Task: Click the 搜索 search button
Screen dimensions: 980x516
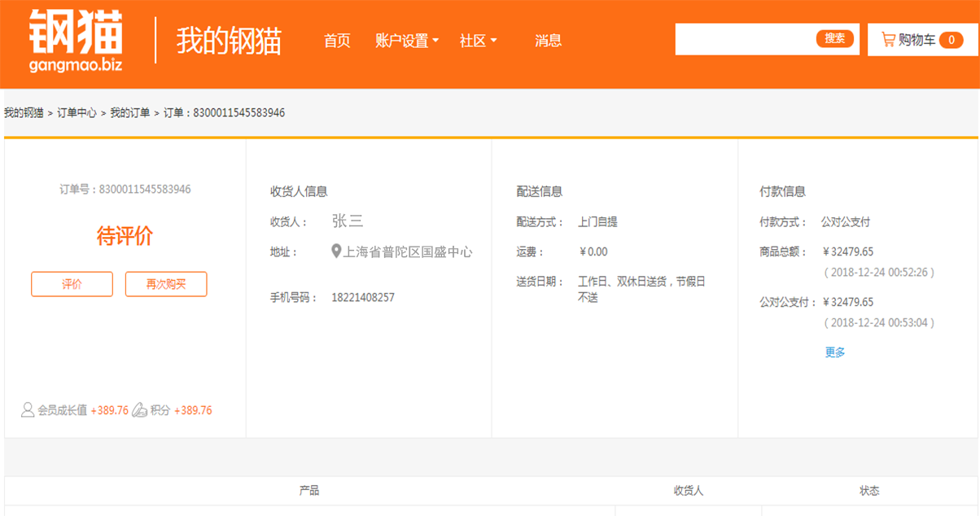Action: tap(835, 38)
